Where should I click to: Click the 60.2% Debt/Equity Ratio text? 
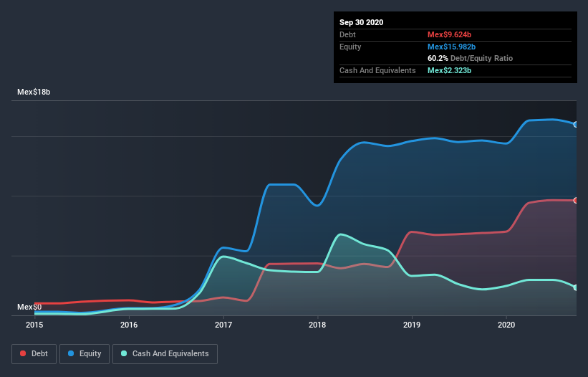[471, 58]
